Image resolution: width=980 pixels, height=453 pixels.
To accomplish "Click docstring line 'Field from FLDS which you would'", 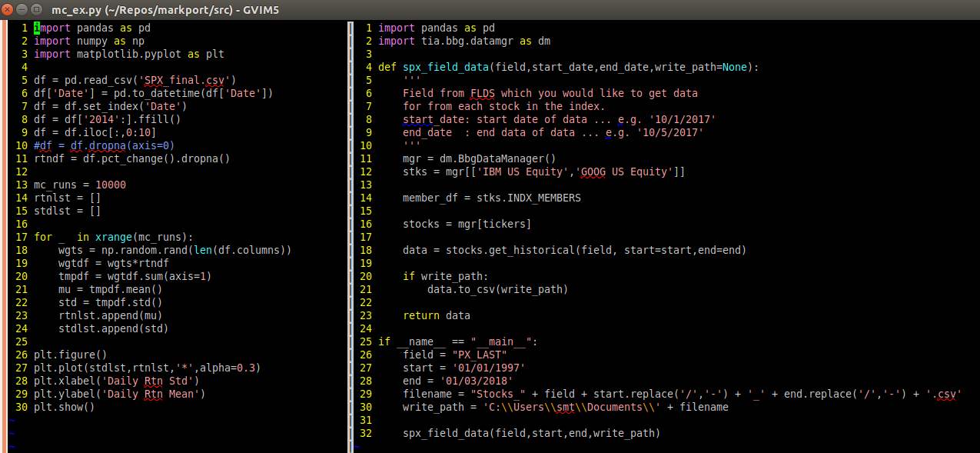I will pyautogui.click(x=550, y=93).
